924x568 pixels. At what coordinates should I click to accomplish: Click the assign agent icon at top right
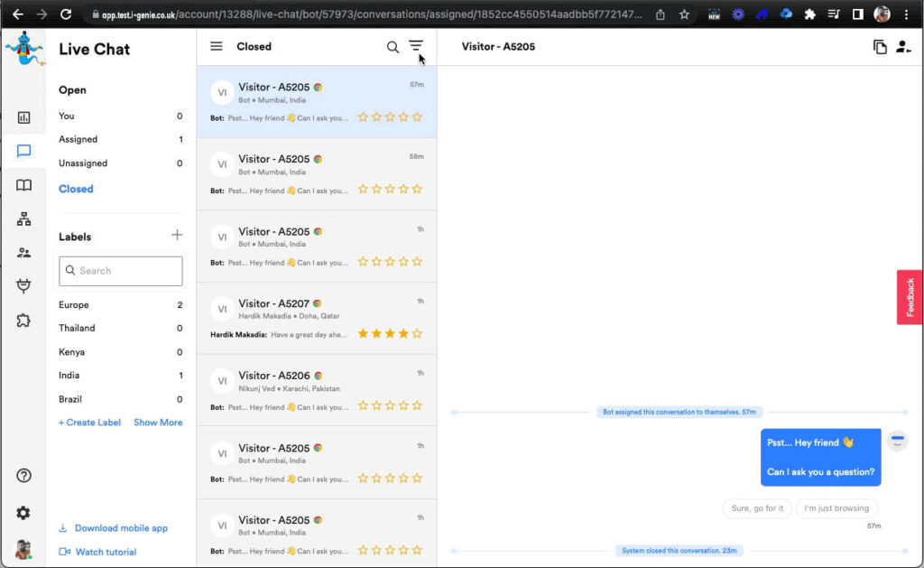(x=903, y=47)
